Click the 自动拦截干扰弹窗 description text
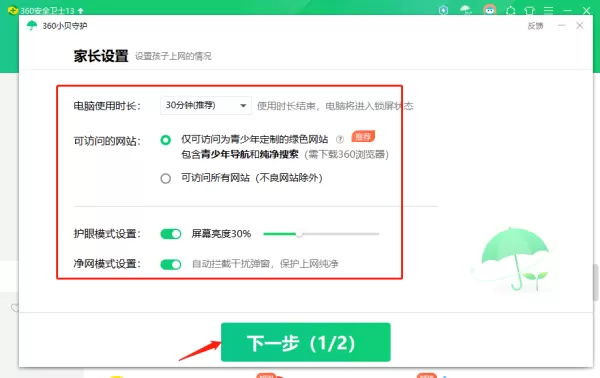600x378 pixels. [265, 264]
